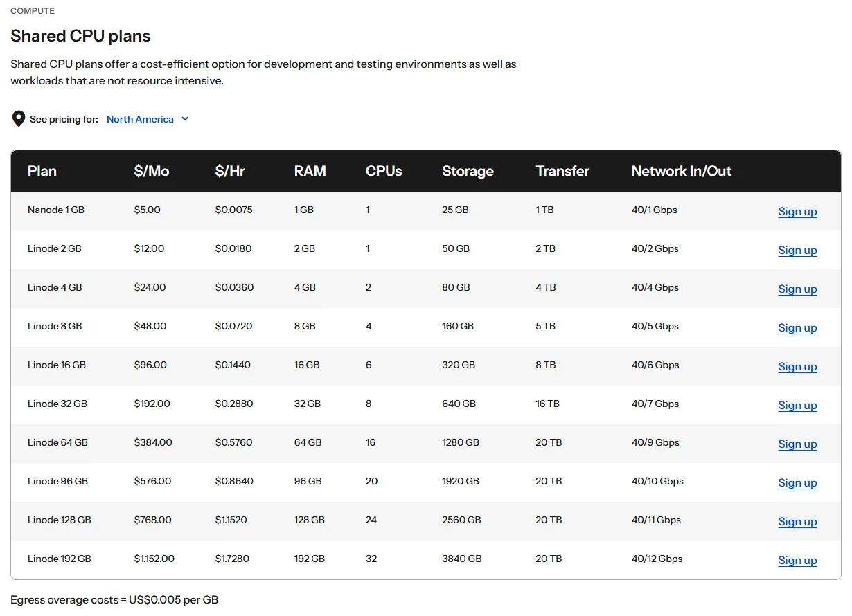Click the RAM column header
Viewport: 852px width, 616px height.
(310, 171)
